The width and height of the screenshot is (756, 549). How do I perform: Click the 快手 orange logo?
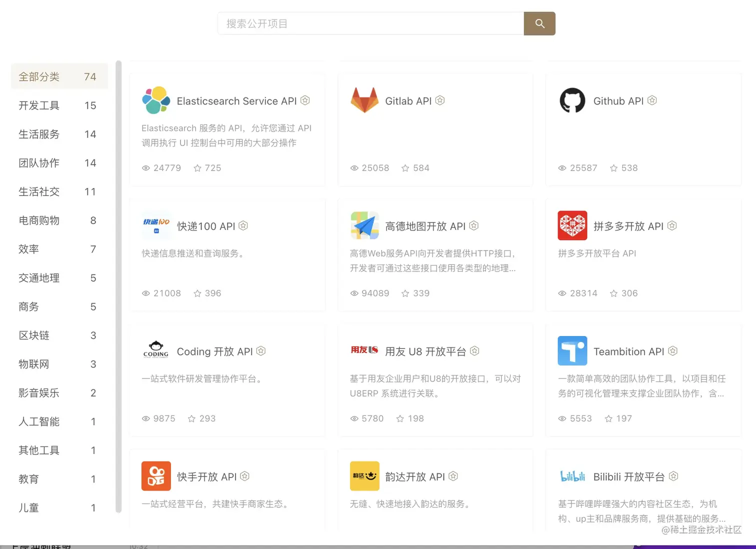(x=156, y=476)
